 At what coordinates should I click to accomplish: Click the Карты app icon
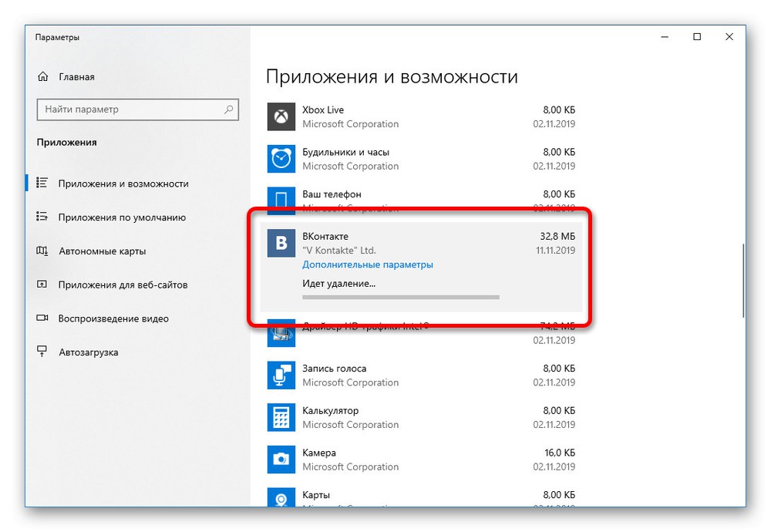click(x=281, y=497)
